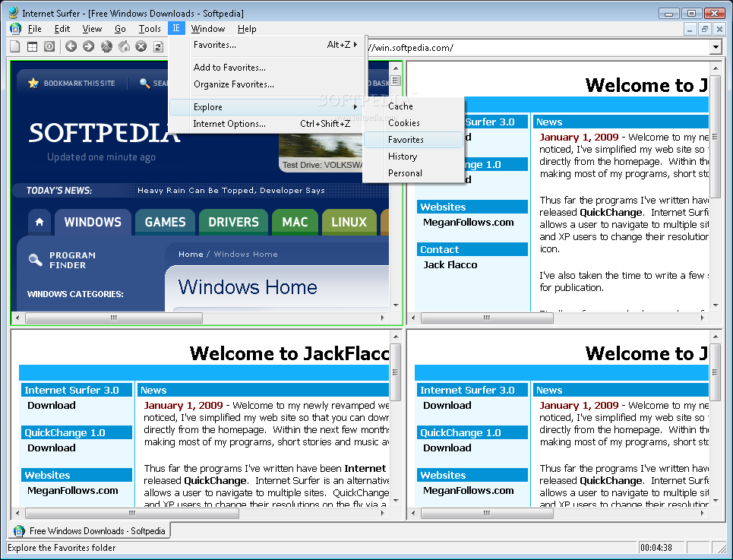Click MeganFollows.com in top-right pane
Image resolution: width=733 pixels, height=560 pixels.
[x=469, y=223]
